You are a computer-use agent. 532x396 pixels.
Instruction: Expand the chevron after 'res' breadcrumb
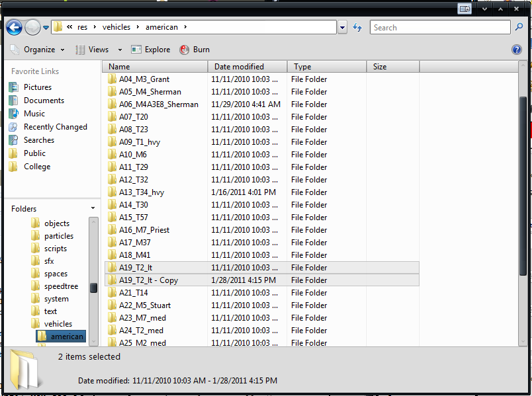(95, 27)
